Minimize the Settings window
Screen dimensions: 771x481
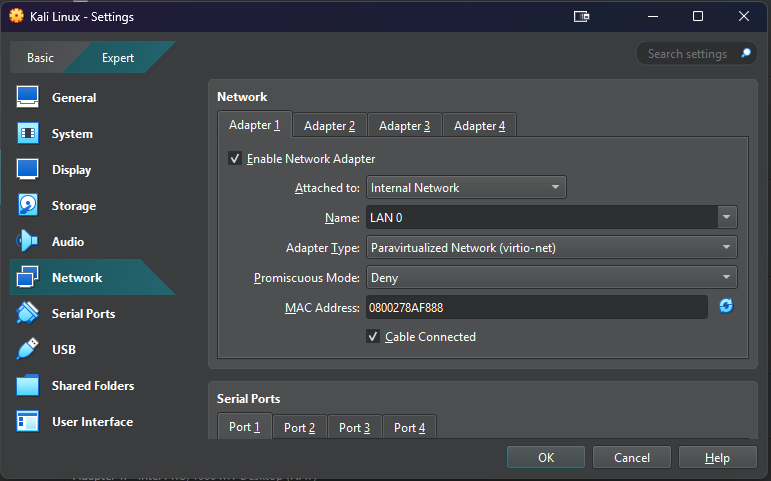pos(653,16)
